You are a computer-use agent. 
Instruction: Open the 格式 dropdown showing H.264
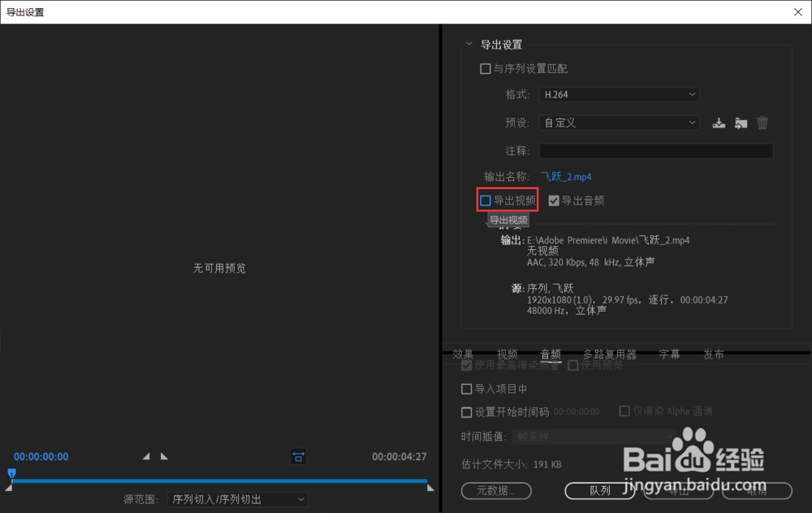coord(619,94)
